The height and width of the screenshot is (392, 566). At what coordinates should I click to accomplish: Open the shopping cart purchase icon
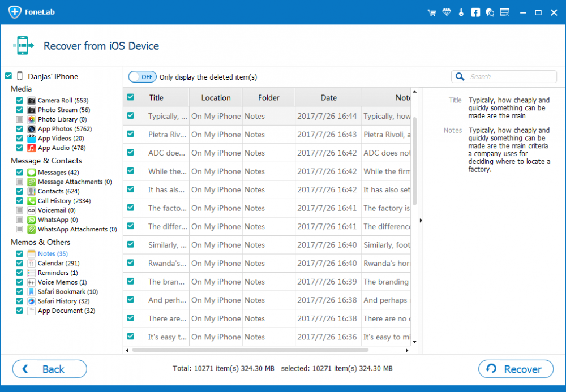432,12
